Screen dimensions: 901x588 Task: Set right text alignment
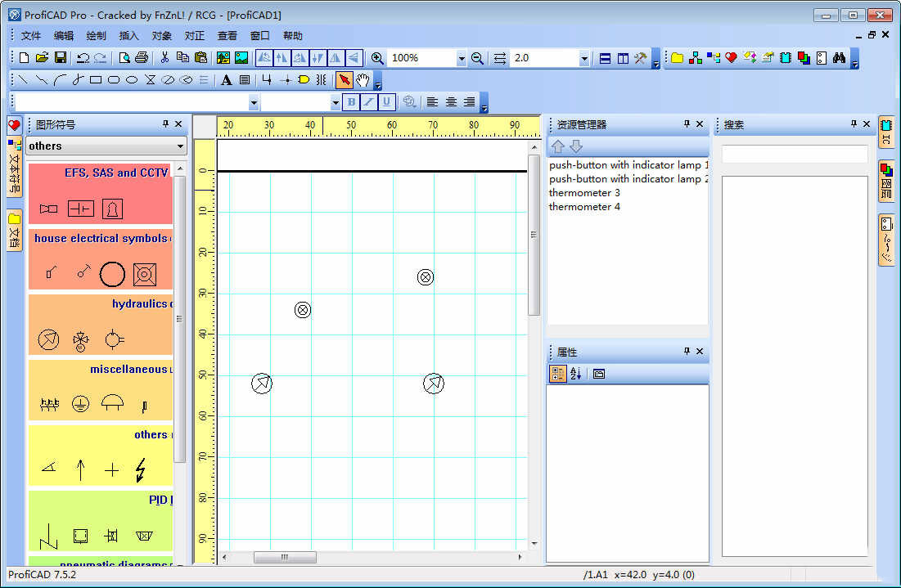tap(470, 102)
